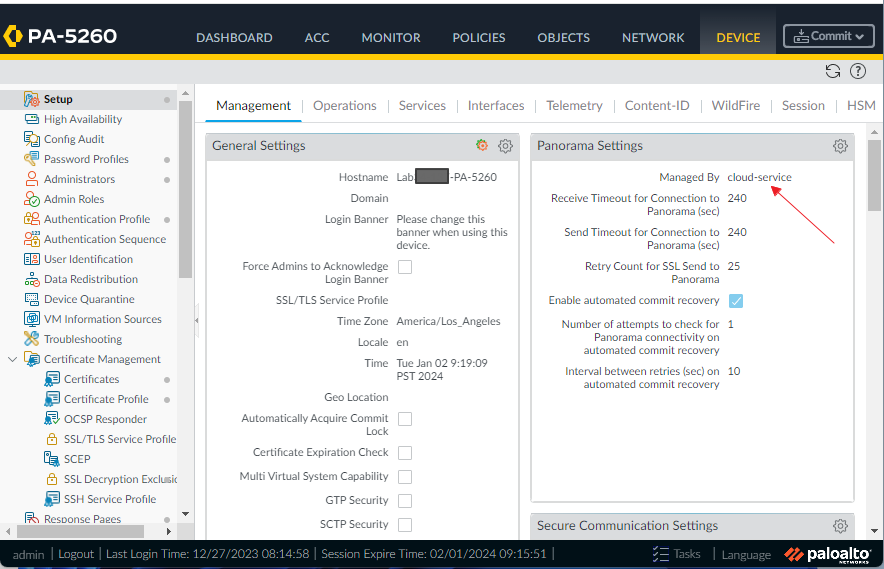884x569 pixels.
Task: Click the Authentication Profile icon
Action: pos(32,219)
